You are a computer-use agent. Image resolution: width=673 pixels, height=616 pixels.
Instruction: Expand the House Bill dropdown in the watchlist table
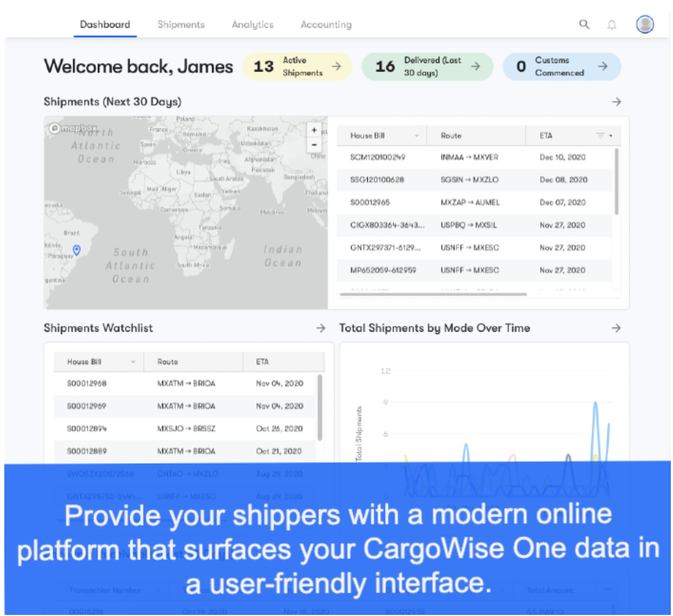pyautogui.click(x=133, y=362)
